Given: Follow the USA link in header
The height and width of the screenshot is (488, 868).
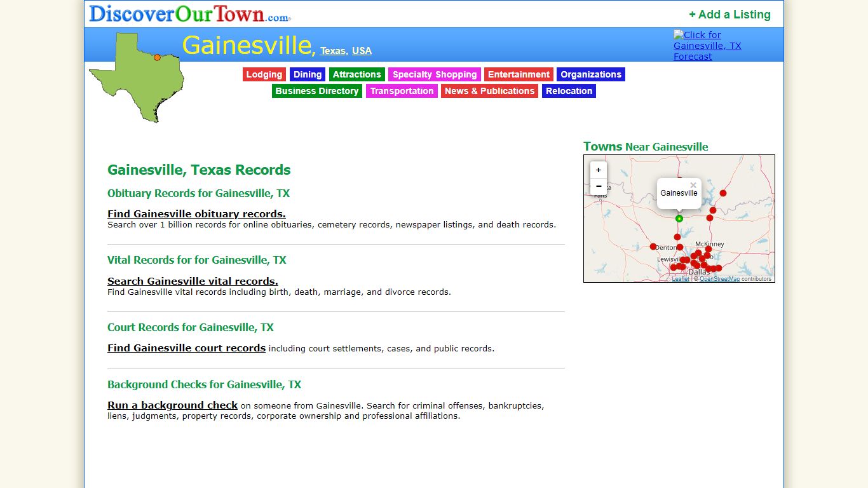Looking at the screenshot, I should click(362, 51).
